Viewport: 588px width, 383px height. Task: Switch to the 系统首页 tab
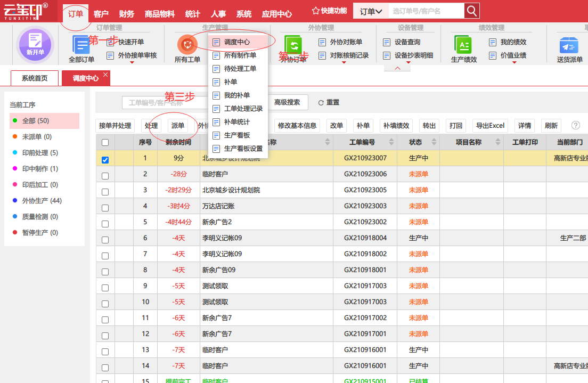coord(35,78)
